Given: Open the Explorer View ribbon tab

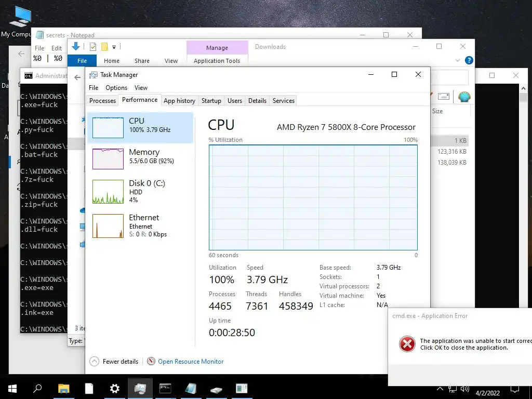Looking at the screenshot, I should point(171,61).
